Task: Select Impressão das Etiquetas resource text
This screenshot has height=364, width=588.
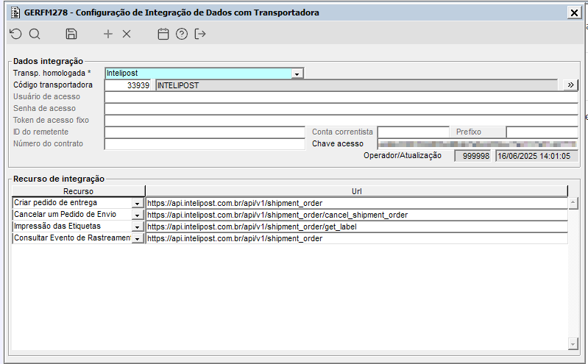Action: 57,226
